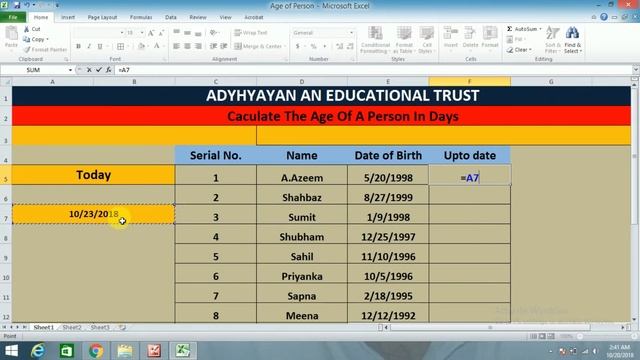Switch to the Review tab
This screenshot has height=360, width=640.
(198, 17)
